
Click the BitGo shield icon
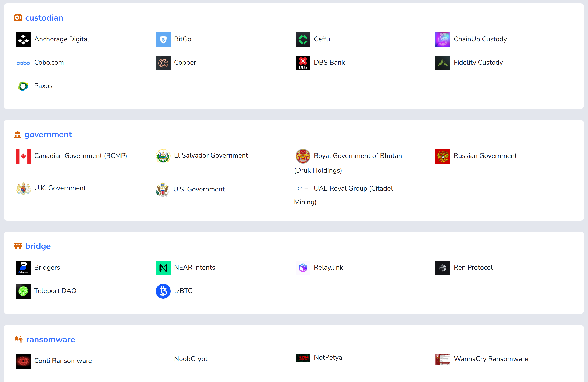[163, 39]
